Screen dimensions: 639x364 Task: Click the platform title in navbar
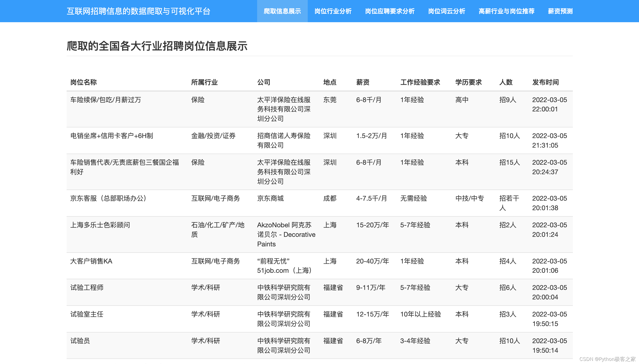click(x=138, y=11)
